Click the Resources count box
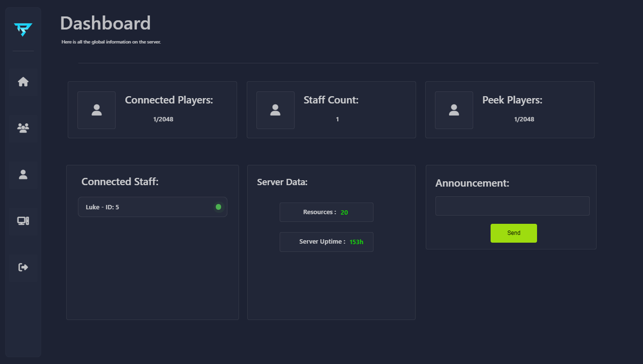Viewport: 643px width, 364px height. point(326,212)
